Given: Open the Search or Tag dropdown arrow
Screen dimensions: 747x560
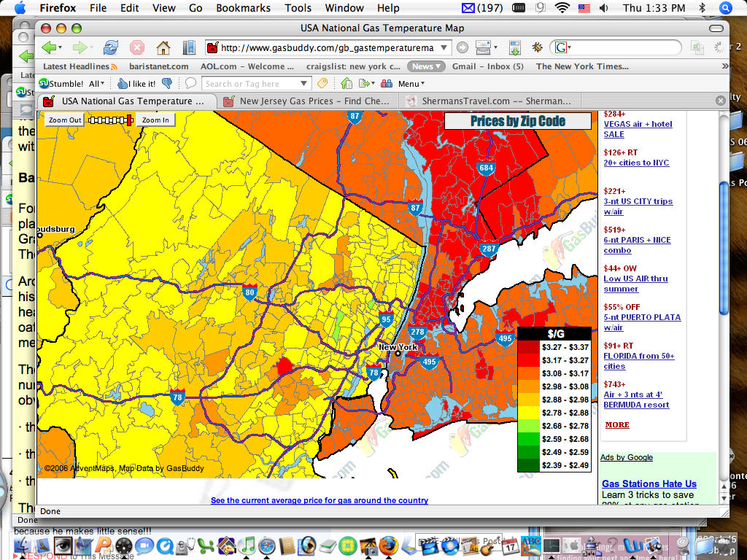Looking at the screenshot, I should [x=303, y=84].
